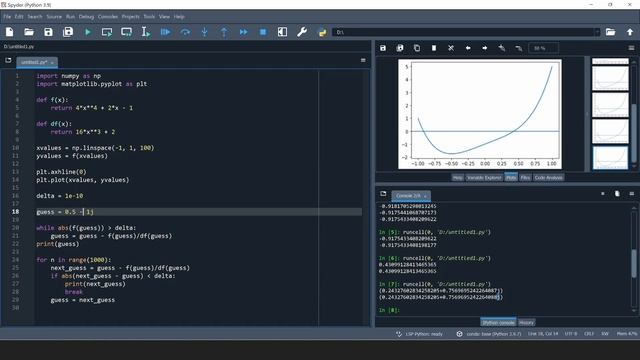The image size is (640, 360).
Task: Stop debugging blue square icon
Action: click(263, 32)
